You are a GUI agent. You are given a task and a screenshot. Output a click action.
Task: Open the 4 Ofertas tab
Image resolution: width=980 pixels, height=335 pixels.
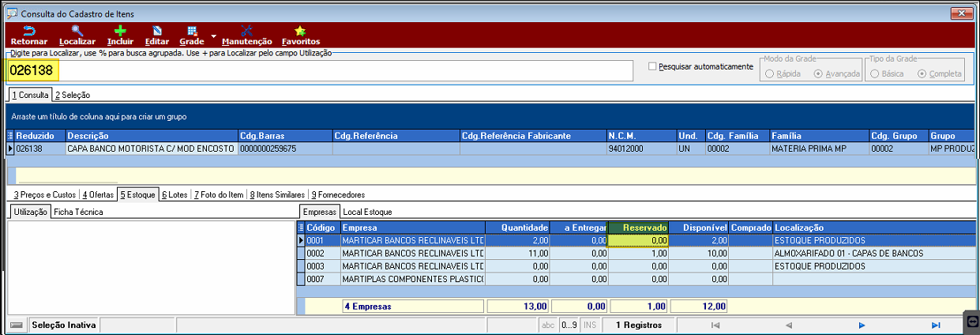(x=100, y=194)
